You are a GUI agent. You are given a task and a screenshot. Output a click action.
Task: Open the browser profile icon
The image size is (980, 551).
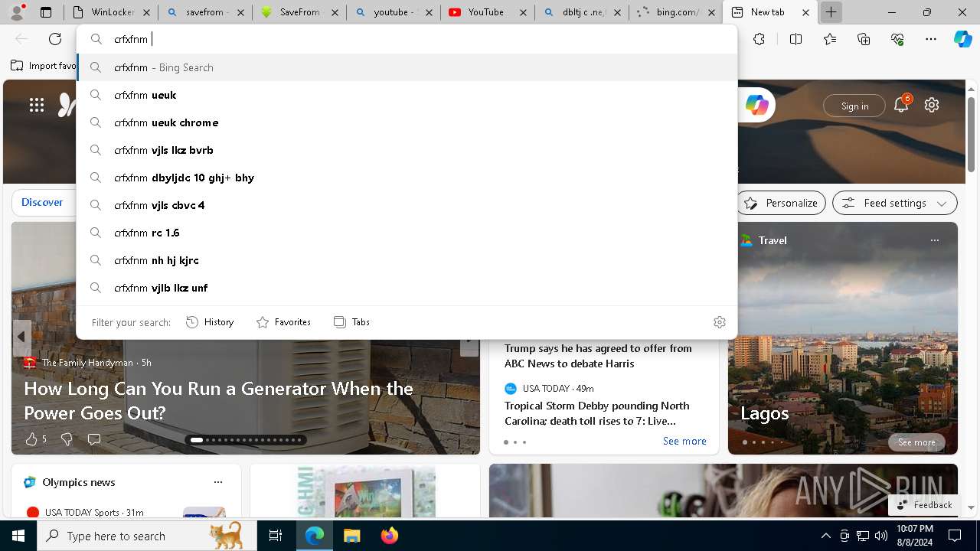pos(17,12)
